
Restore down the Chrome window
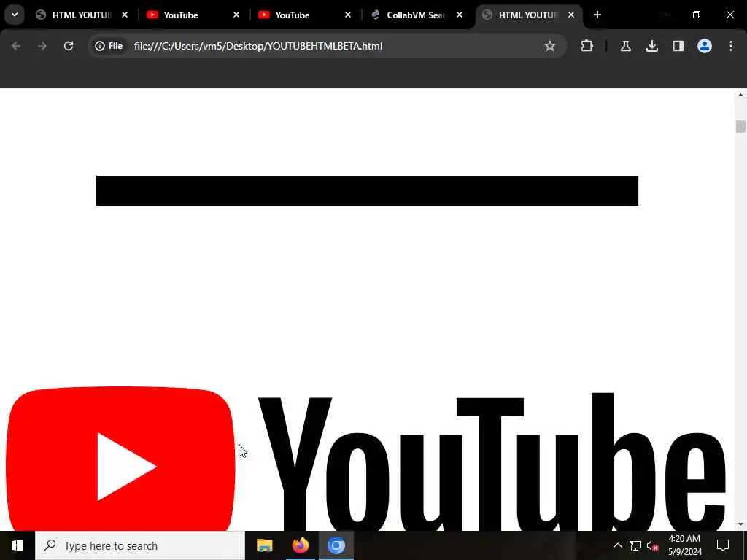697,15
